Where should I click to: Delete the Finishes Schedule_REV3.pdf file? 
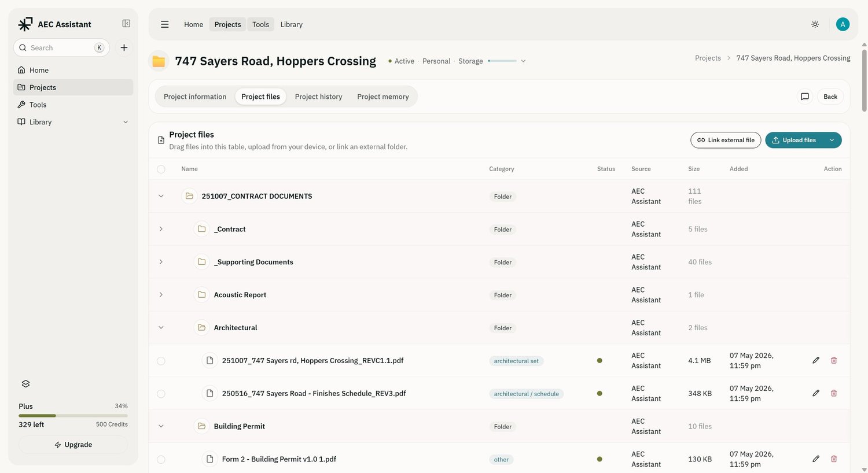[x=834, y=393]
